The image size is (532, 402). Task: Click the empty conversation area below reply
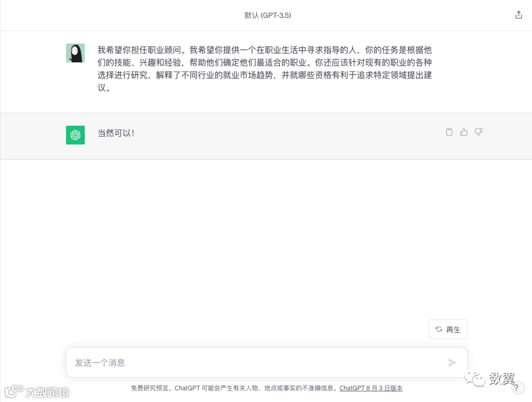coord(266,238)
